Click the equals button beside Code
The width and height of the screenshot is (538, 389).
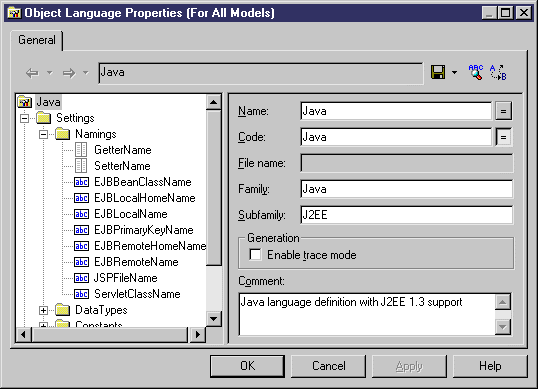tap(503, 137)
